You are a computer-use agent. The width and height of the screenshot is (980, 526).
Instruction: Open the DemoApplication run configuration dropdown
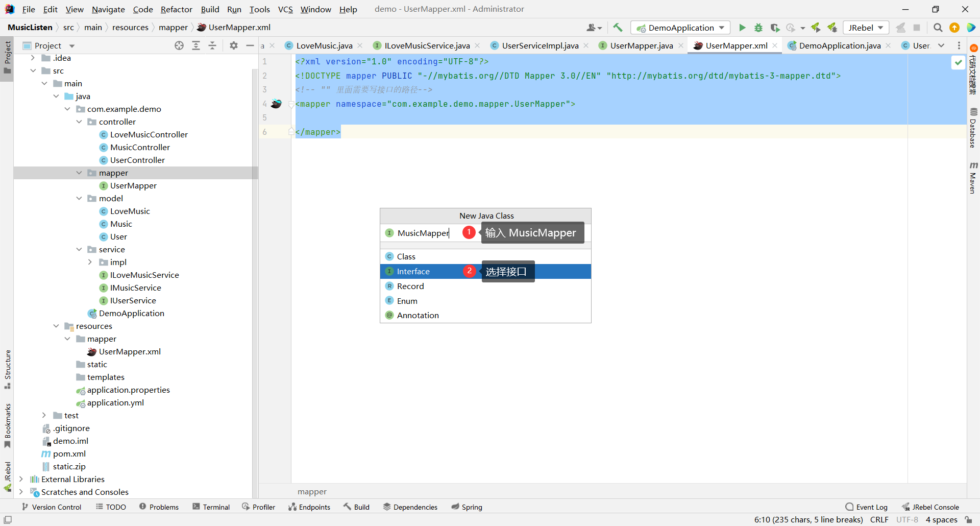pos(680,28)
